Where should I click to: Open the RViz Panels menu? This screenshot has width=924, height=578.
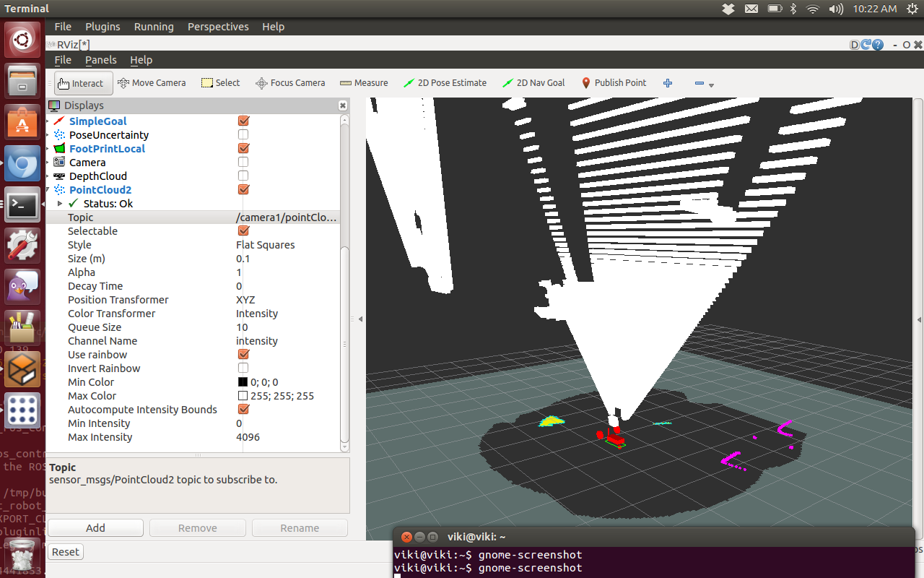(x=101, y=60)
